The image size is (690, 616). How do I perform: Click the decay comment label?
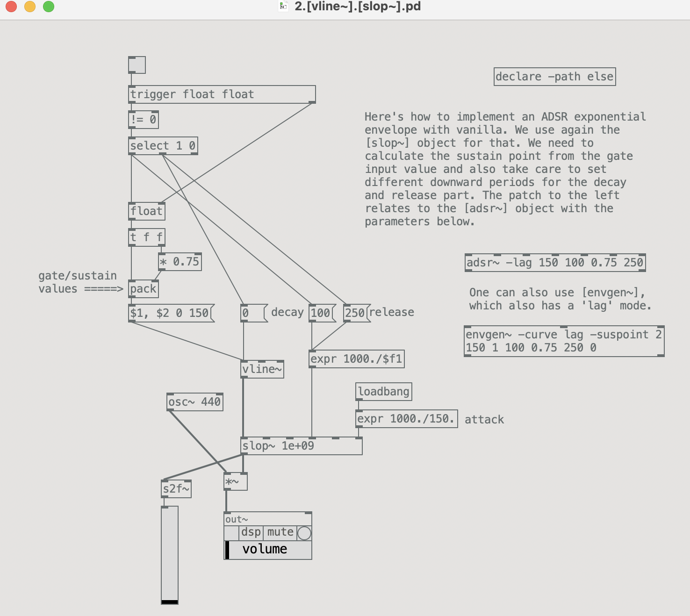pyautogui.click(x=287, y=312)
